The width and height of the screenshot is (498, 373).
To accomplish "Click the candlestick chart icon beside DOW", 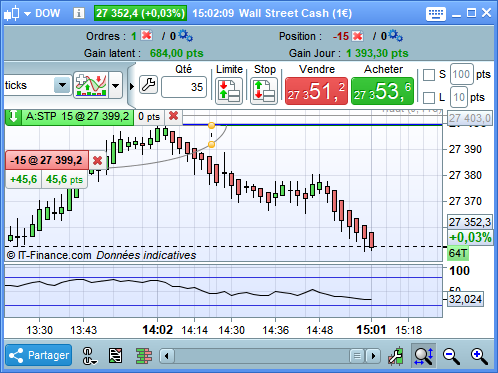I will 12,13.
